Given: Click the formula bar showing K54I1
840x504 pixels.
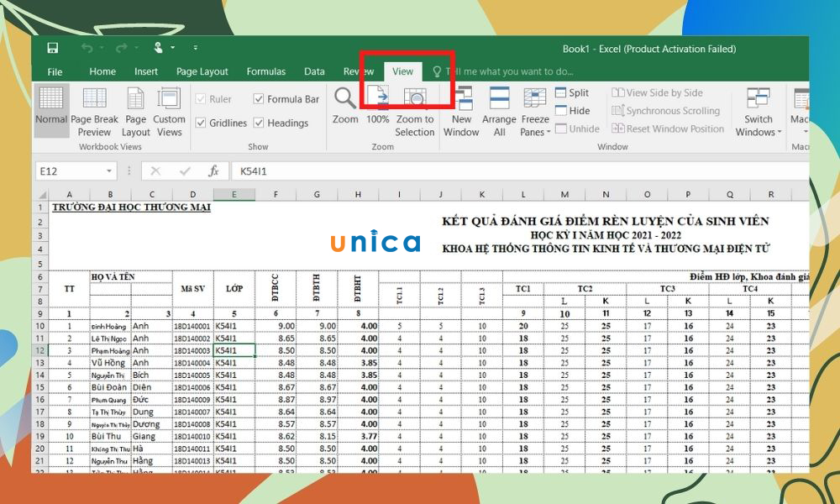Looking at the screenshot, I should 520,171.
